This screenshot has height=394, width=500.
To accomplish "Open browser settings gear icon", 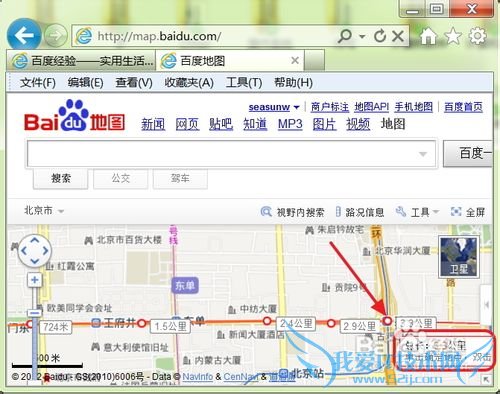I will pyautogui.click(x=478, y=36).
